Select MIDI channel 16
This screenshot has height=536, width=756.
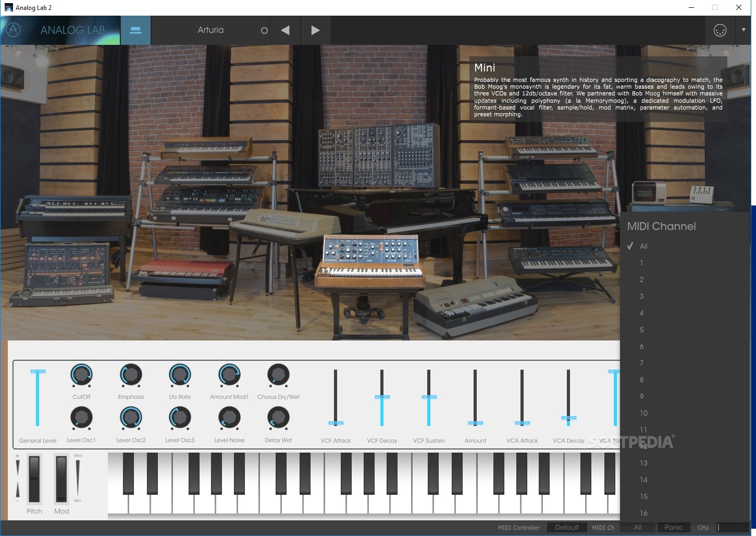coord(685,513)
